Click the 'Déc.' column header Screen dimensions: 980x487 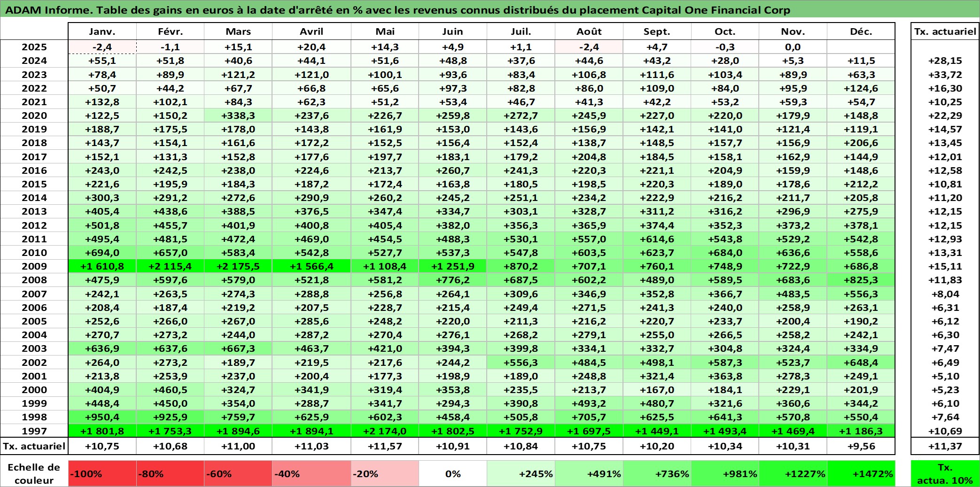pyautogui.click(x=861, y=31)
